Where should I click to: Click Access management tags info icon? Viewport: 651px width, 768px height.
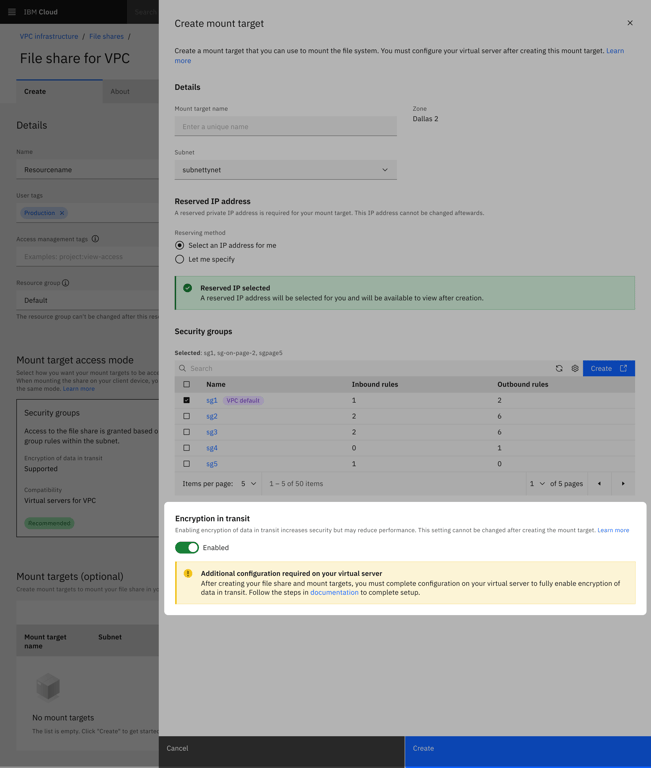tap(96, 239)
